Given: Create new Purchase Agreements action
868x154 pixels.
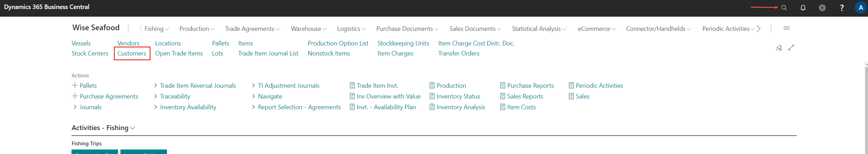Looking at the screenshot, I should point(105,96).
